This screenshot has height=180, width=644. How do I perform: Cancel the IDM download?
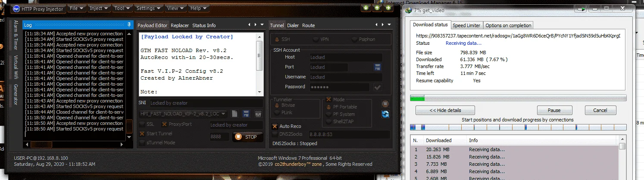click(600, 110)
